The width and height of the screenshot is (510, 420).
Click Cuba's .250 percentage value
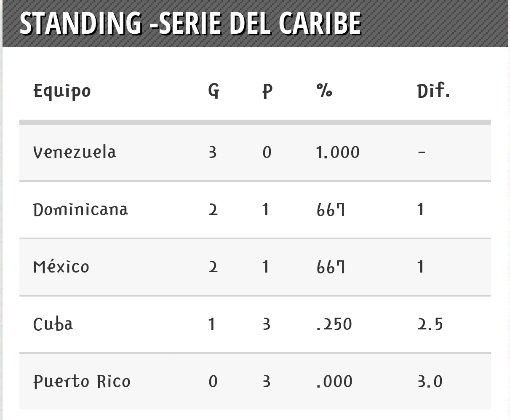pos(334,324)
